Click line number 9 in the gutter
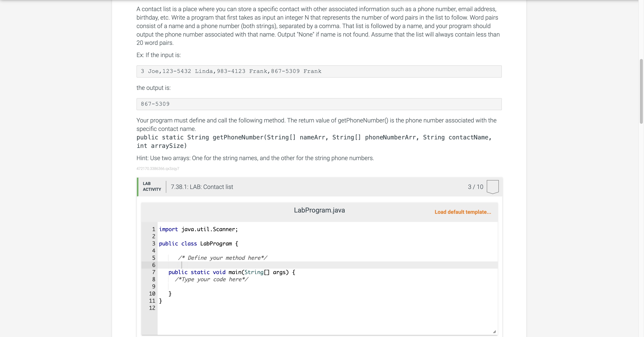Viewport: 644px width, 337px height. (153, 287)
